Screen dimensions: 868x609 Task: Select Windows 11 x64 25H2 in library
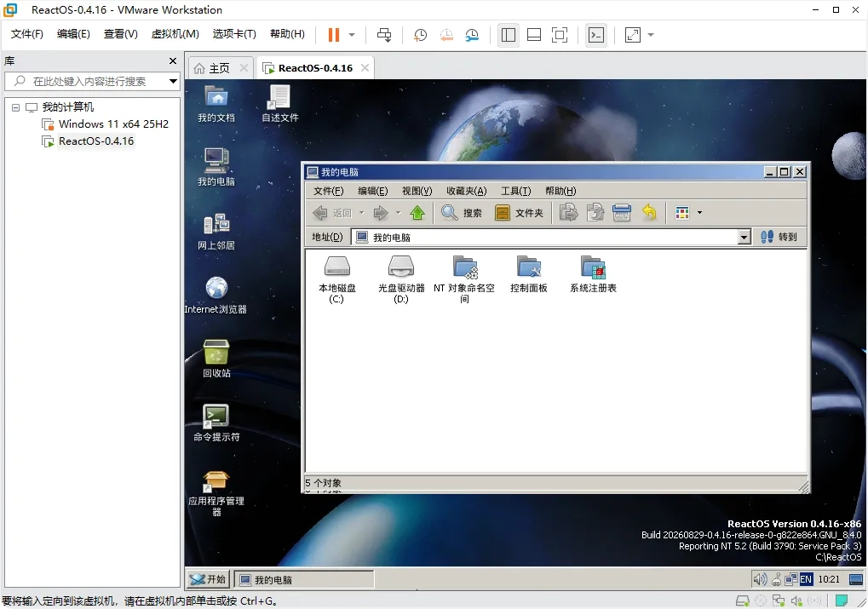point(105,124)
